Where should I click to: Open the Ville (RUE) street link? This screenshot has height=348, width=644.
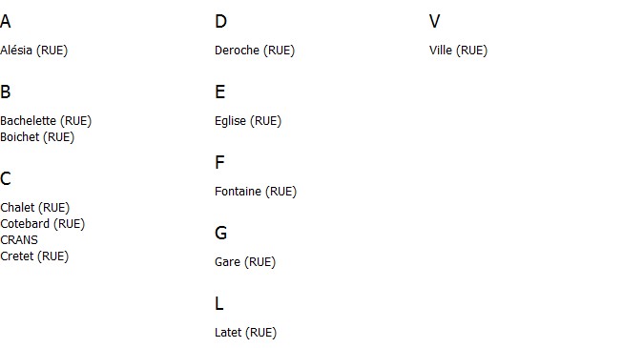coord(458,51)
